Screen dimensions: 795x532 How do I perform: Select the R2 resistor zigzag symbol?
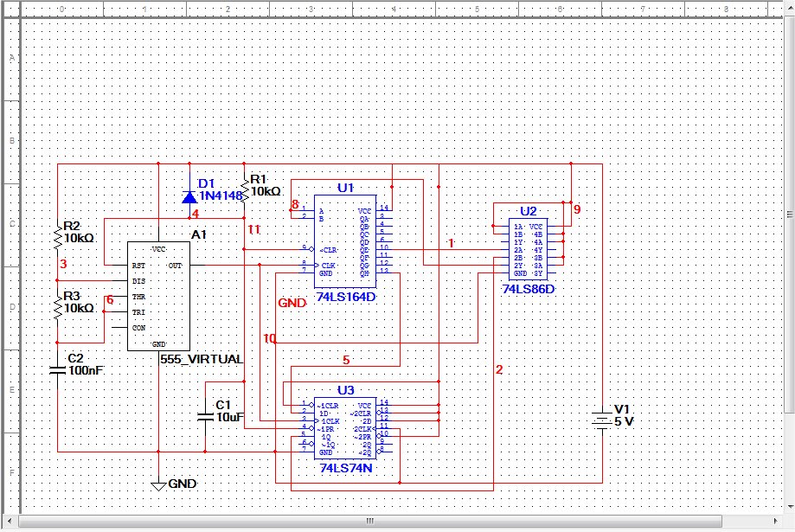(x=58, y=237)
